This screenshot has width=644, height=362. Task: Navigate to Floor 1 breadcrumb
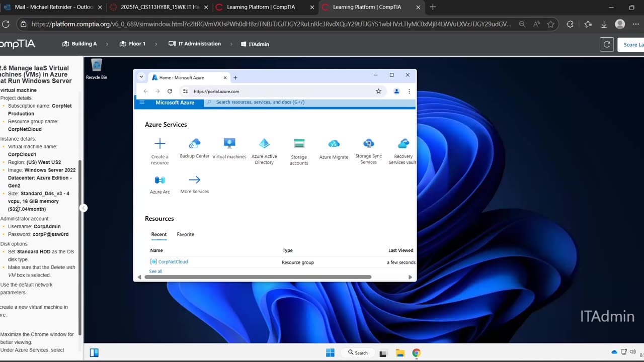(x=132, y=44)
